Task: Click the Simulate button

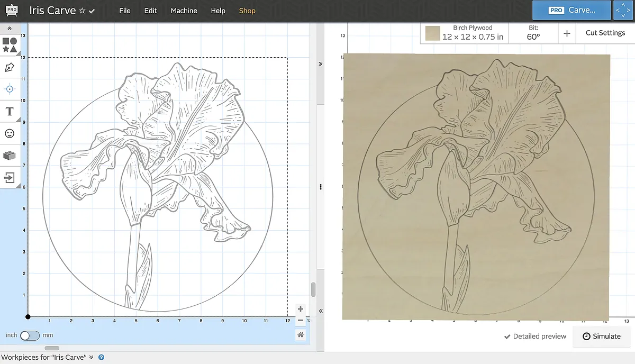Action: pos(601,336)
